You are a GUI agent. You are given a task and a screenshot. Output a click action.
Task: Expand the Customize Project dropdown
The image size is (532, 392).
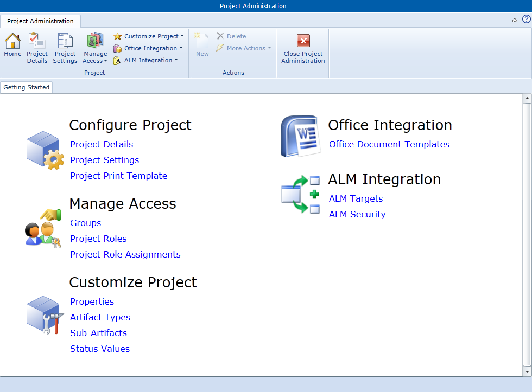(149, 36)
